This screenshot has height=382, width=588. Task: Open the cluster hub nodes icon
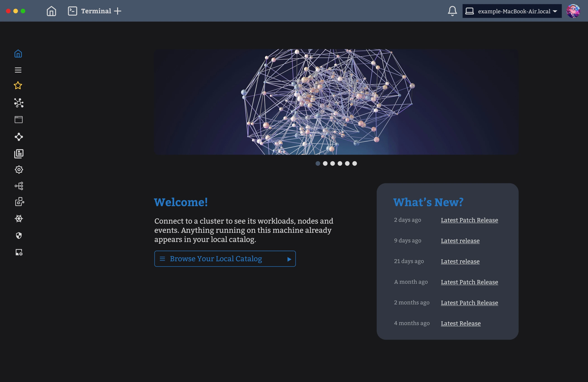tap(19, 103)
